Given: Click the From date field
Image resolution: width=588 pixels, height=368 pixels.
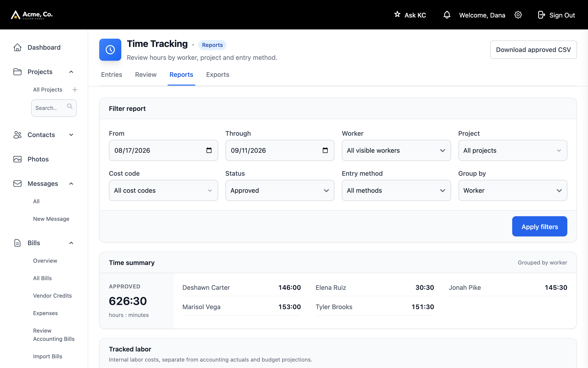Looking at the screenshot, I should 163,150.
